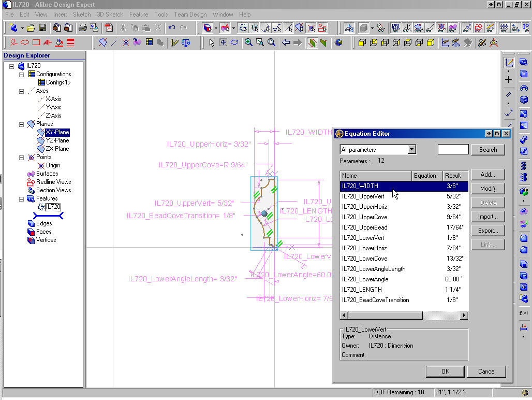Open the Team Design menu
Image resolution: width=532 pixels, height=400 pixels.
click(x=190, y=15)
